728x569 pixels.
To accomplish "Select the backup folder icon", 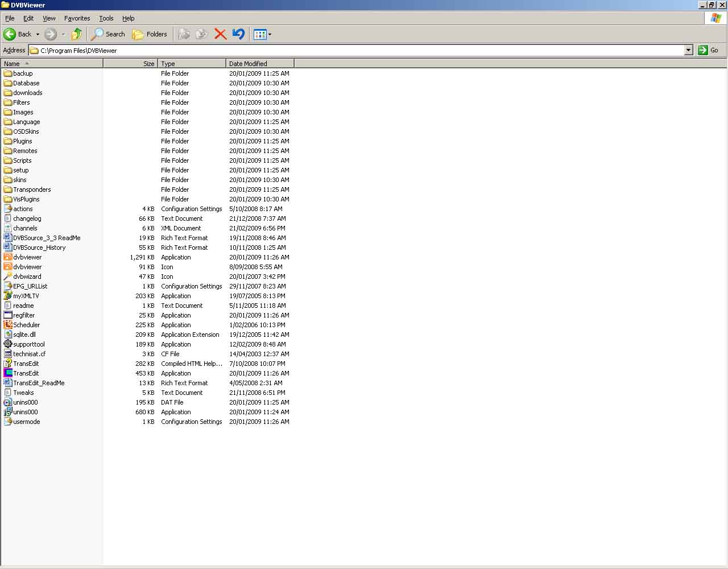I will click(x=8, y=73).
